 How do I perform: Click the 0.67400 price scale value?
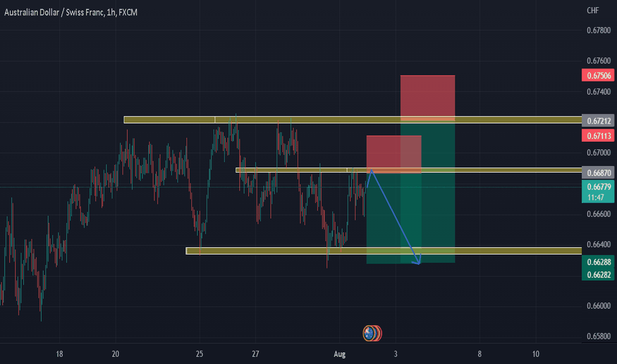[598, 92]
